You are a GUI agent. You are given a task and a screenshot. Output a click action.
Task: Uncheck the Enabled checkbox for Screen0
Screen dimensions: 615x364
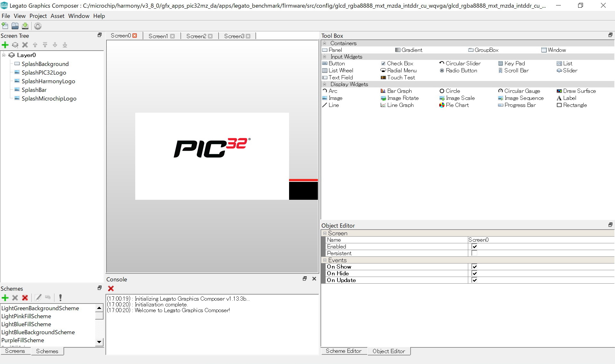coord(474,247)
